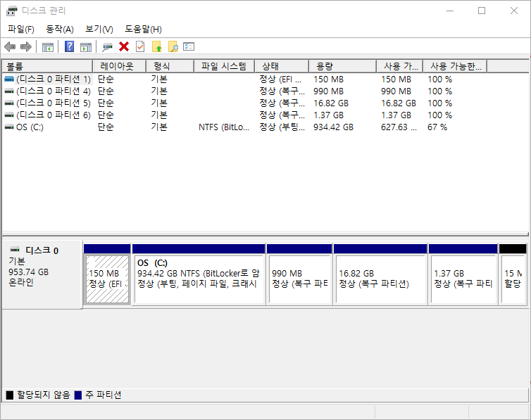Sort by the 상태 column header
The width and height of the screenshot is (531, 420).
click(x=282, y=66)
